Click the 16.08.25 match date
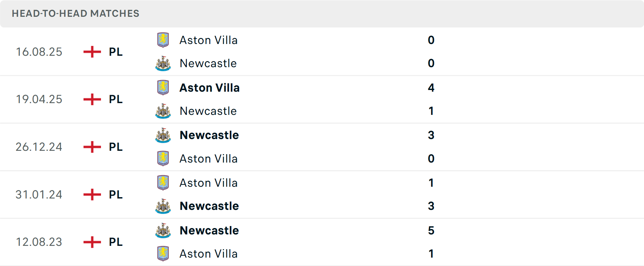The height and width of the screenshot is (266, 644). pos(39,52)
